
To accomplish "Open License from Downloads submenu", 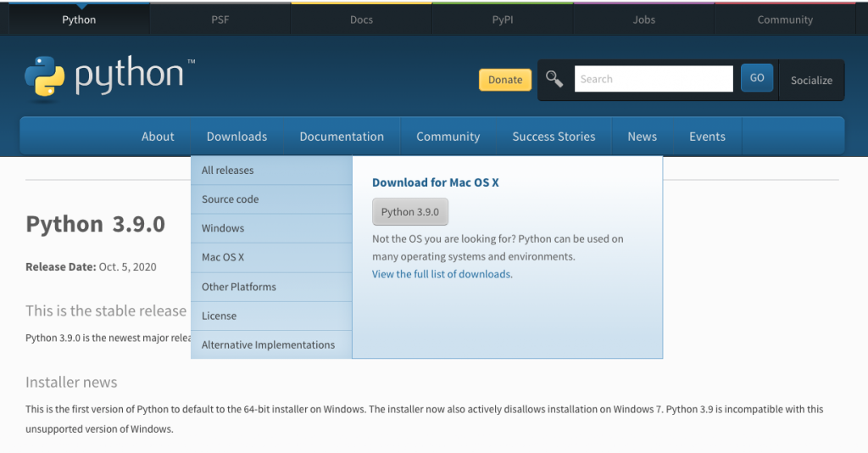I will click(271, 316).
